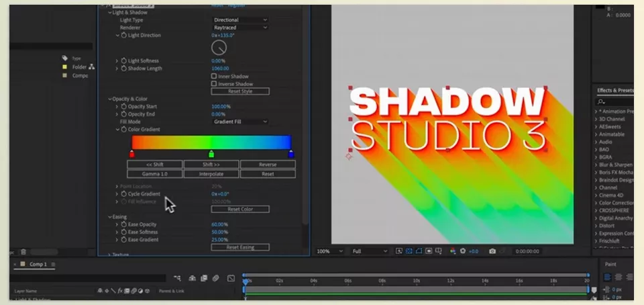Click Effects & Presets search icon
This screenshot has height=305, width=644.
[601, 101]
